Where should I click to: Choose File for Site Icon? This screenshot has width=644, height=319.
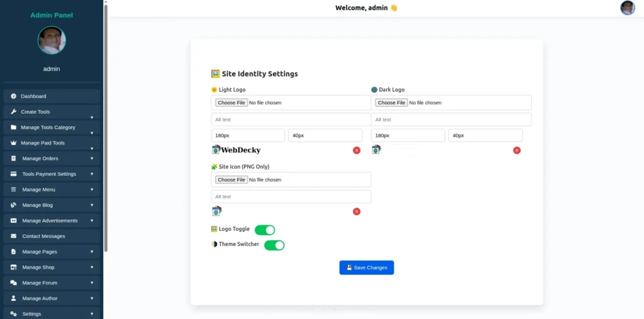pyautogui.click(x=231, y=180)
